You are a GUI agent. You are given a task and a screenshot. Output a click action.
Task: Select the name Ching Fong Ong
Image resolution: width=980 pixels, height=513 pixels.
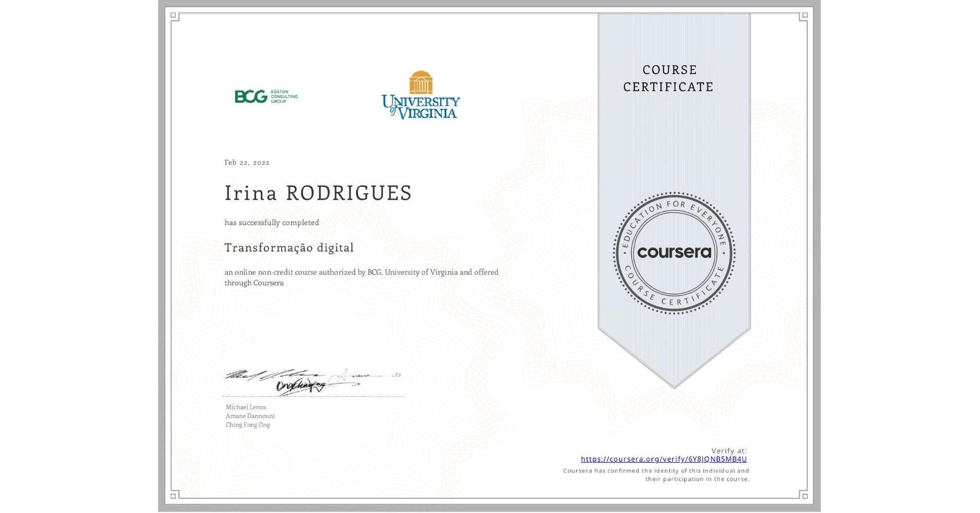tap(247, 425)
